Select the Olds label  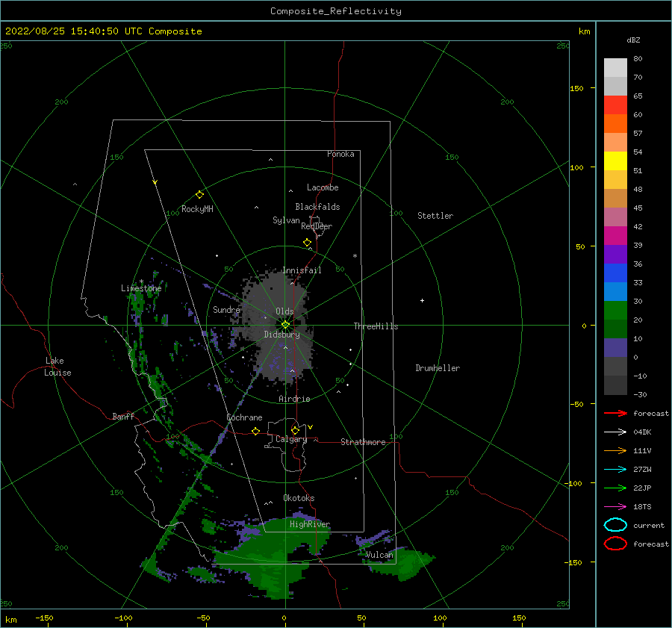coord(284,311)
